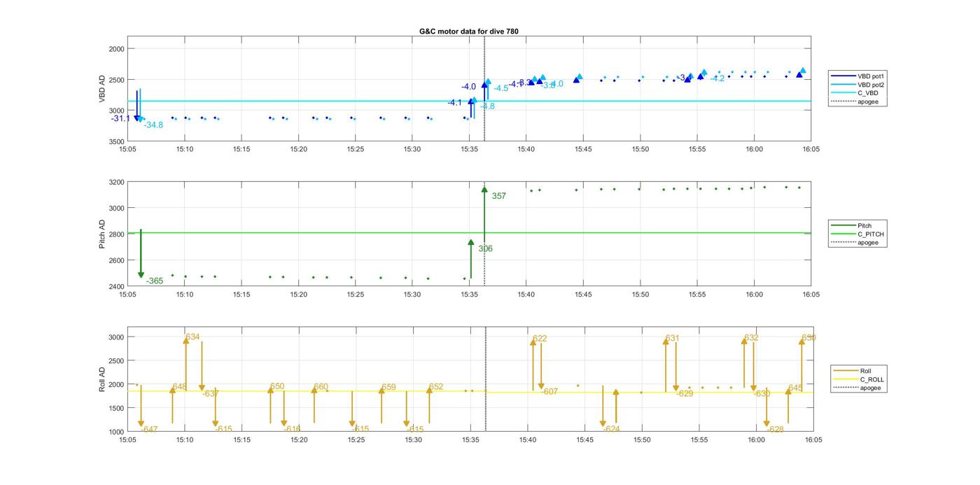Viewport: 980px width, 485px height.
Task: Click the 'VBD AD' y-axis label
Action: (102, 90)
